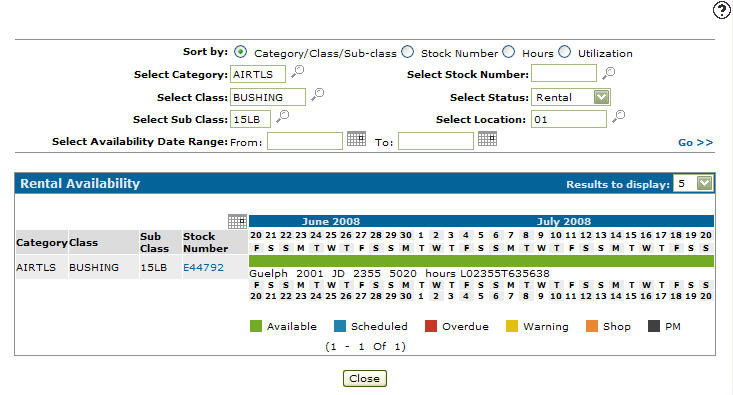The height and width of the screenshot is (395, 733).
Task: Click the Select Category magnifier lookup icon
Action: (297, 72)
